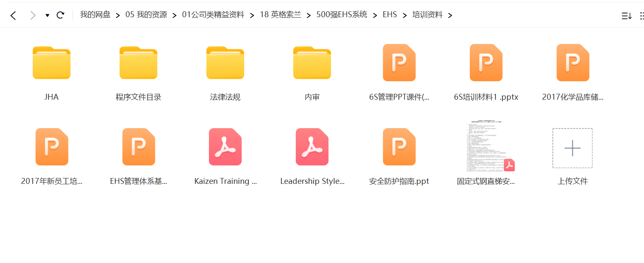Open the navigation history dropdown arrow
This screenshot has width=644, height=263.
47,15
